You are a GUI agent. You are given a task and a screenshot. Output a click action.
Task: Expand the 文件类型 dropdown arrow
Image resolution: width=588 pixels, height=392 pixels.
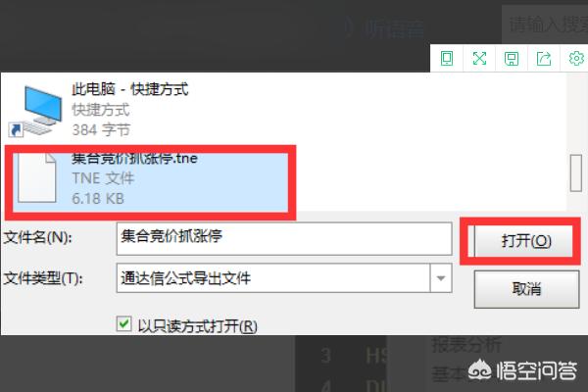coord(441,278)
